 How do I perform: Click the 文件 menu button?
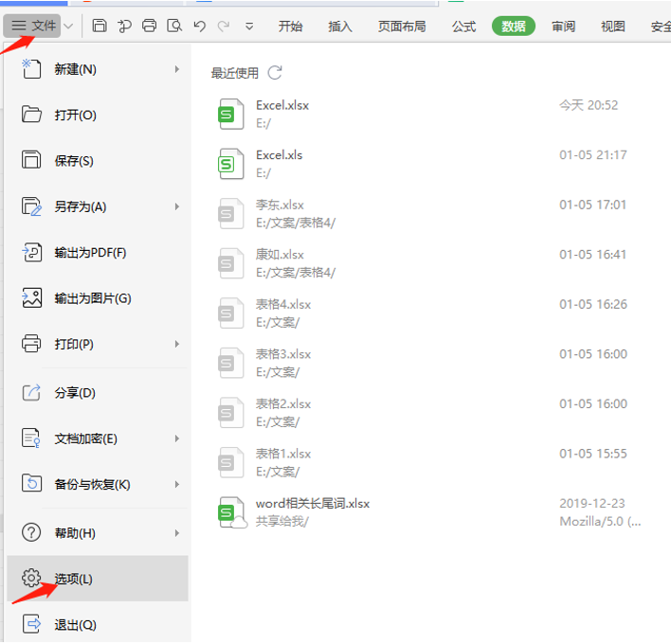(32, 26)
